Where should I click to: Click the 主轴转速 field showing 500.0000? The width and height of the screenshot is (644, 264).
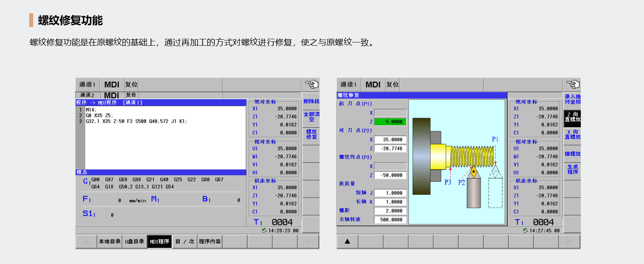390,220
